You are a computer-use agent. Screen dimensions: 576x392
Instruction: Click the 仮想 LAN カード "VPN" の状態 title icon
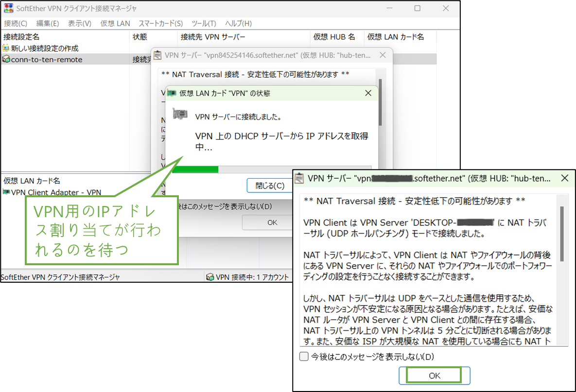click(172, 93)
